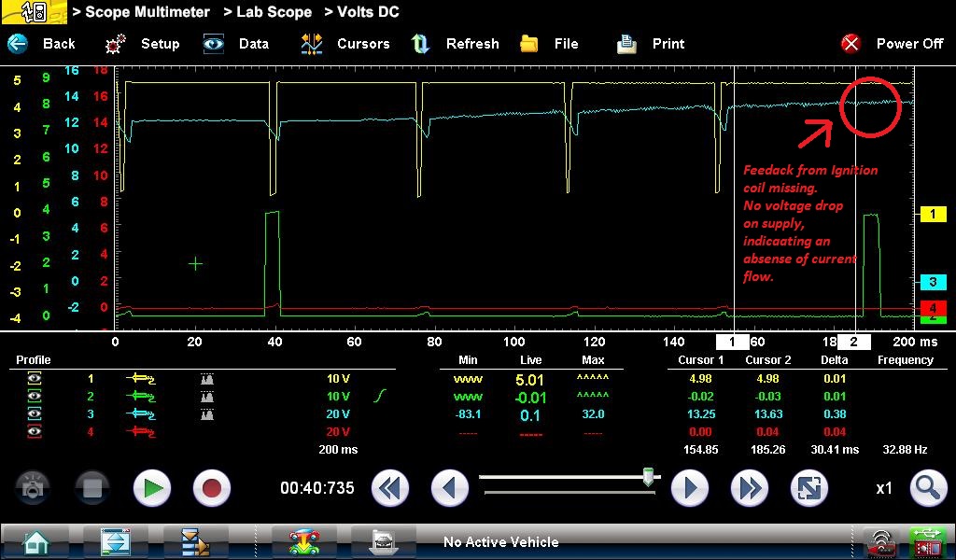The image size is (956, 560).
Task: Step forward one frame with the right arrow
Action: click(x=689, y=488)
